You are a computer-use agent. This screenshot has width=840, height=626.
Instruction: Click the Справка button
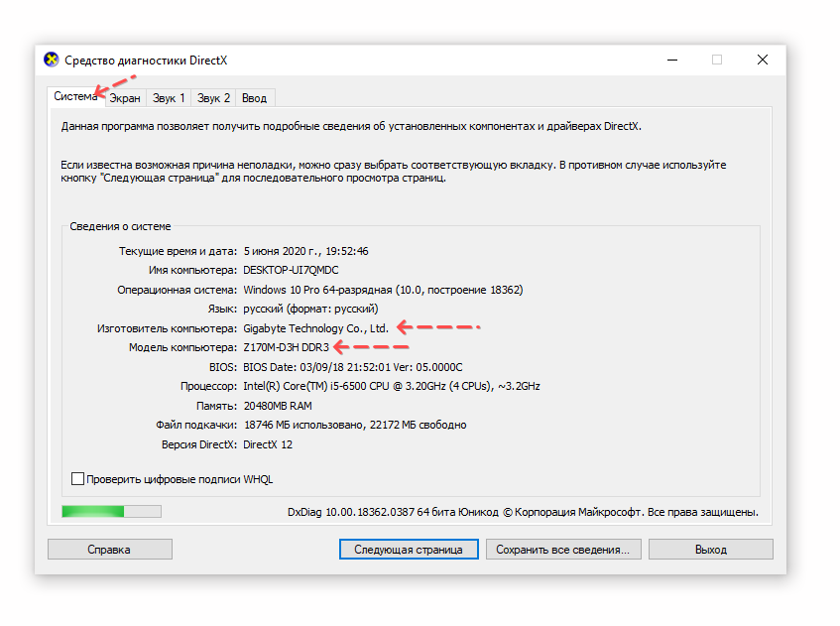(110, 550)
